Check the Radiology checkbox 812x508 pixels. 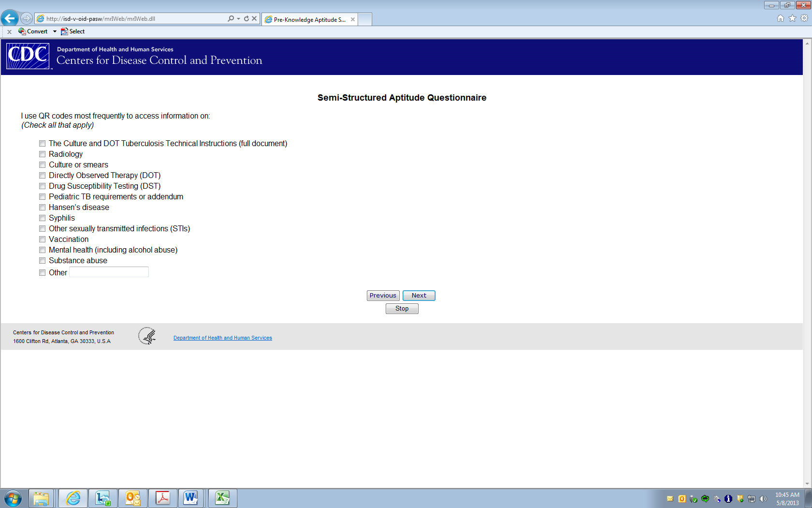[43, 154]
